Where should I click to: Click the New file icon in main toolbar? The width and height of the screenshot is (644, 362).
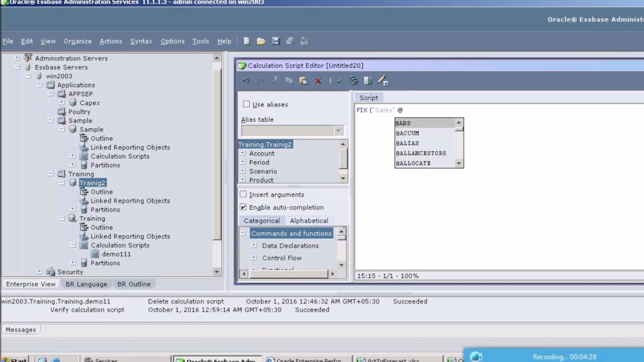(x=247, y=41)
